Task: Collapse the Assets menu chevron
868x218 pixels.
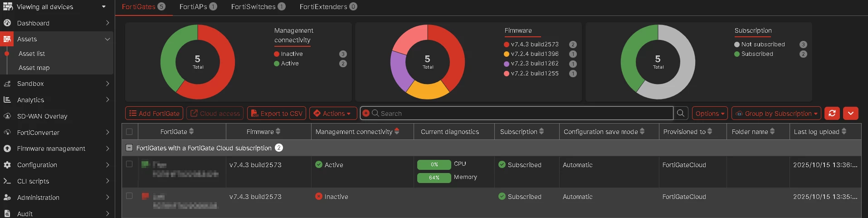Action: click(107, 39)
